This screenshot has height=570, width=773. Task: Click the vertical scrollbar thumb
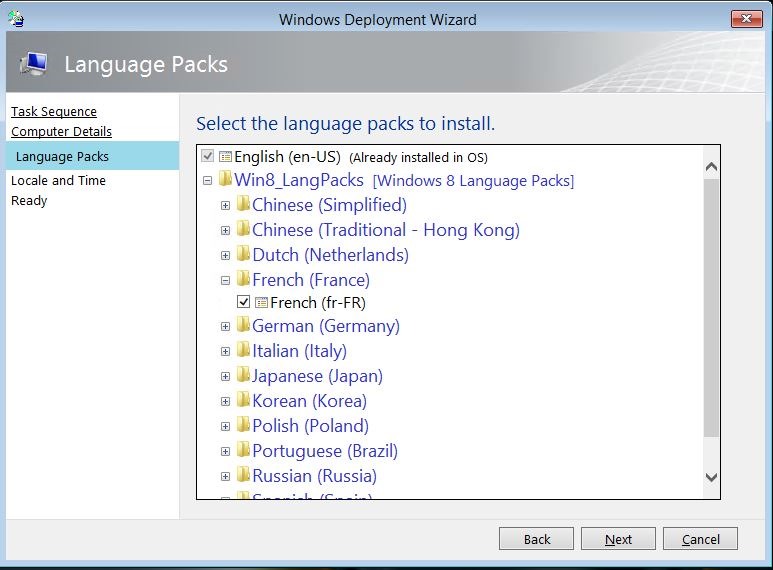click(711, 308)
